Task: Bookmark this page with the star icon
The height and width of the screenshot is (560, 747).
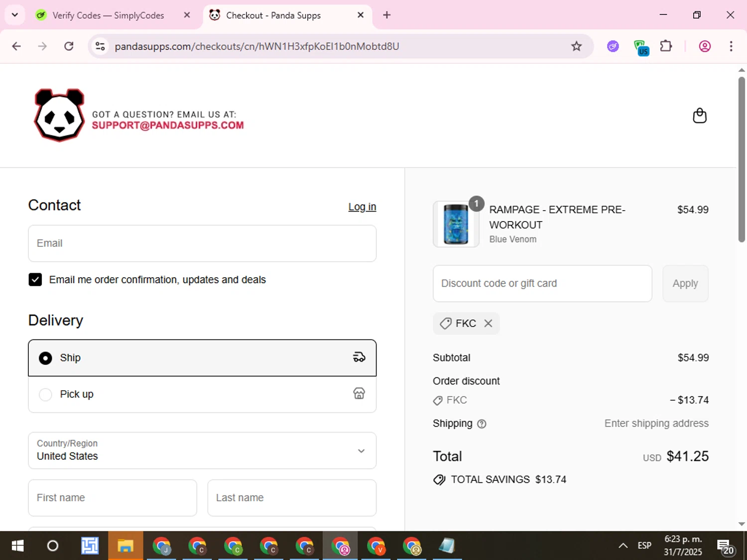Action: (x=576, y=46)
